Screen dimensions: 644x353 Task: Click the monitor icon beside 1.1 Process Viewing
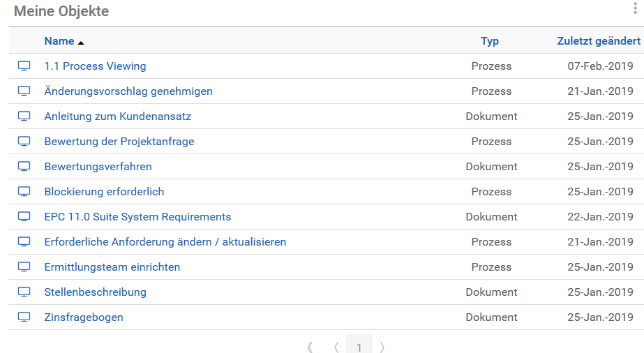(x=24, y=66)
